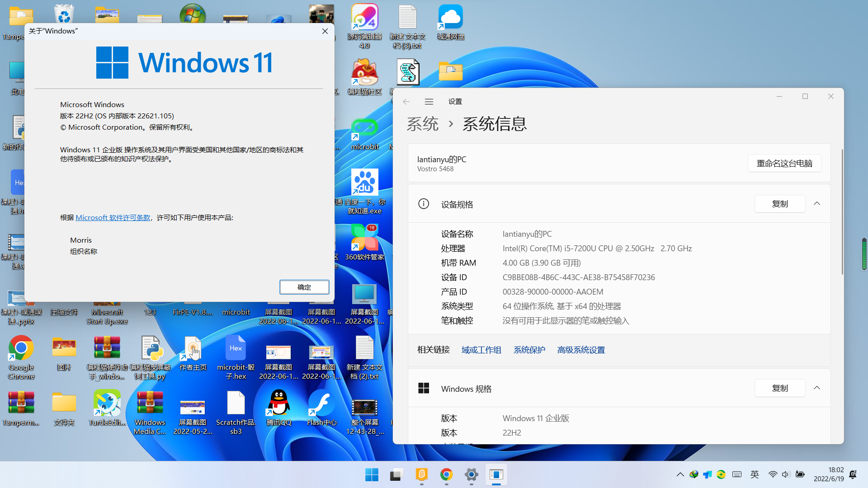The image size is (868, 488).
Task: Open 360软件管家 desktop icon
Action: tap(364, 243)
